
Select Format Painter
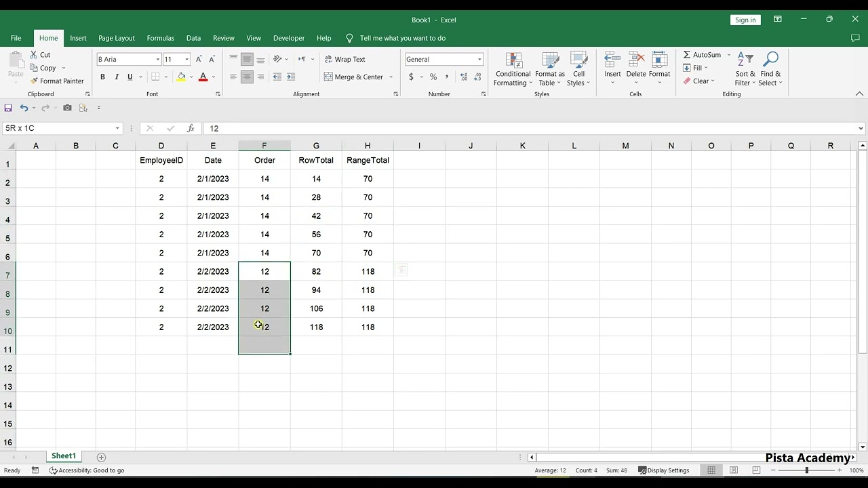57,81
